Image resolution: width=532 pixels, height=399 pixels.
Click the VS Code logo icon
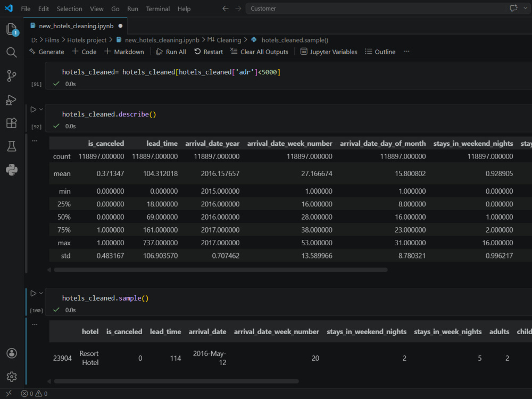[x=9, y=8]
